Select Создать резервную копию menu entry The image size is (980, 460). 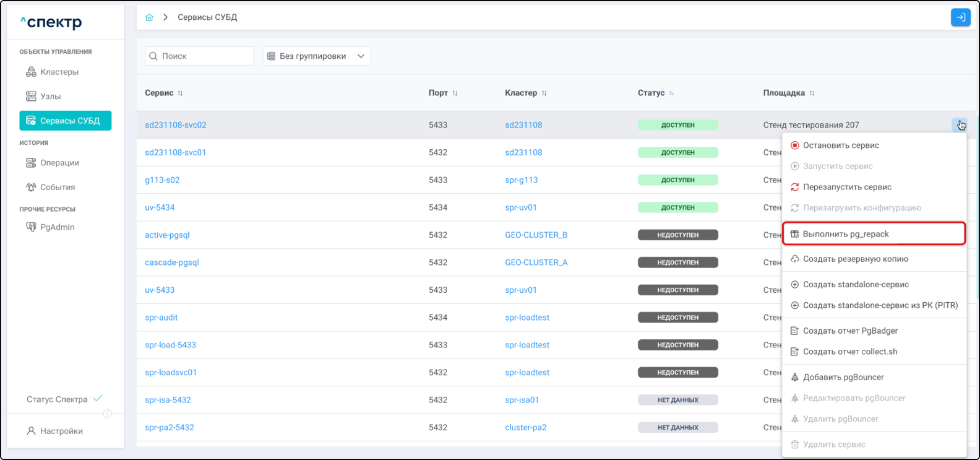855,259
